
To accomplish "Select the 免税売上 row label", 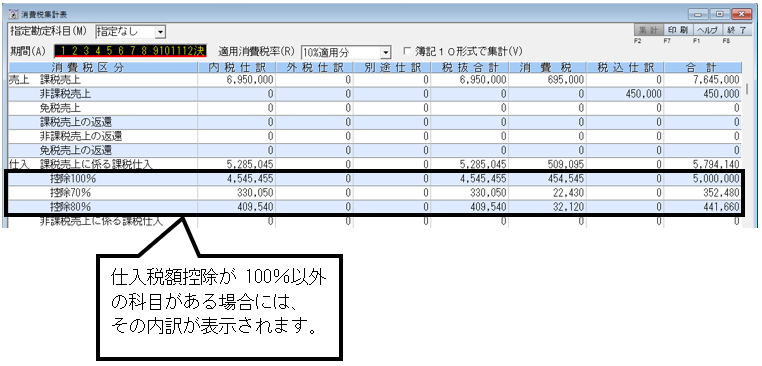I will pos(59,108).
